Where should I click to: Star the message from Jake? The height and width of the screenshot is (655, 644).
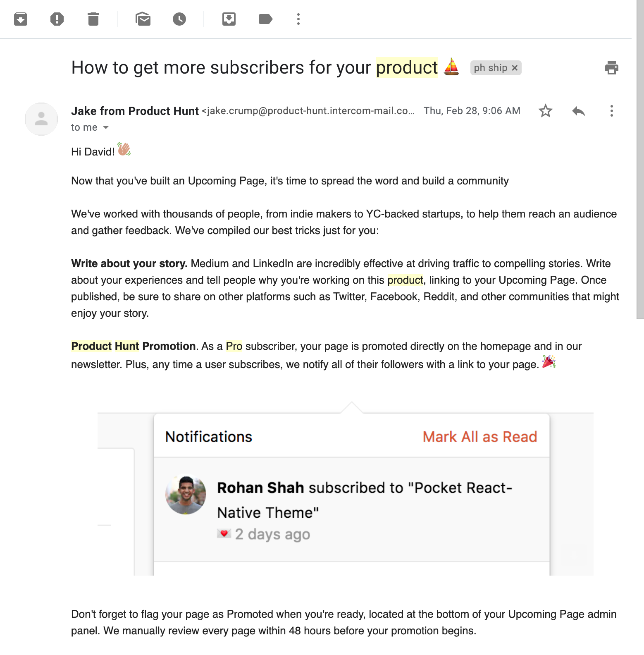546,111
